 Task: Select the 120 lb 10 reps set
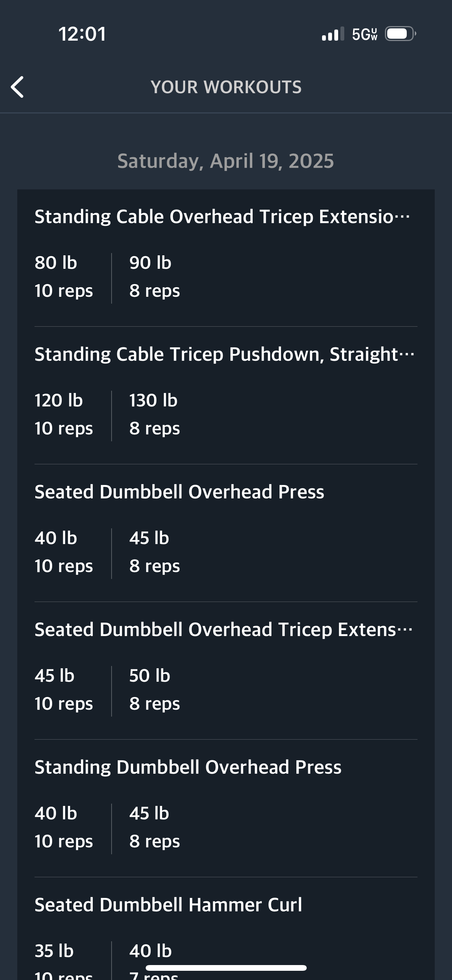tap(64, 414)
